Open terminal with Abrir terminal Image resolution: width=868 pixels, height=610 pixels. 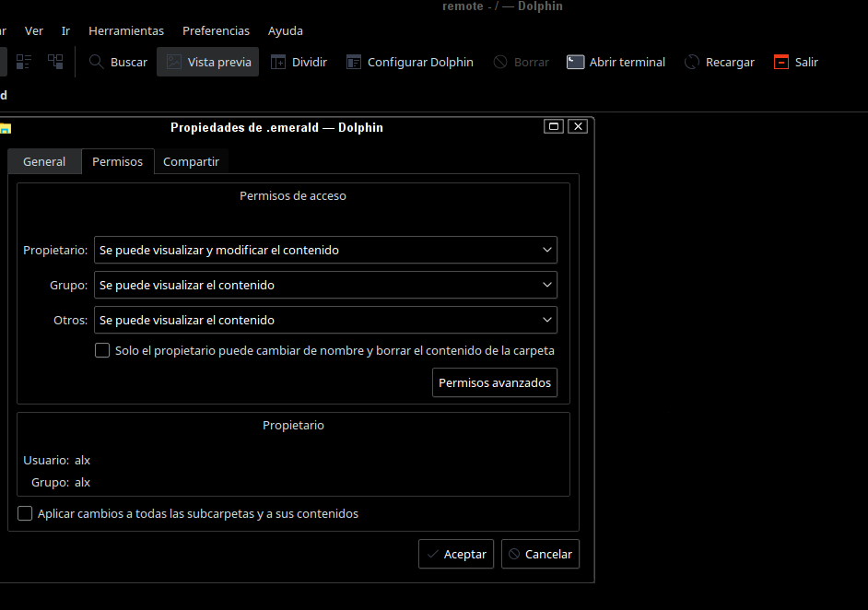pos(616,62)
